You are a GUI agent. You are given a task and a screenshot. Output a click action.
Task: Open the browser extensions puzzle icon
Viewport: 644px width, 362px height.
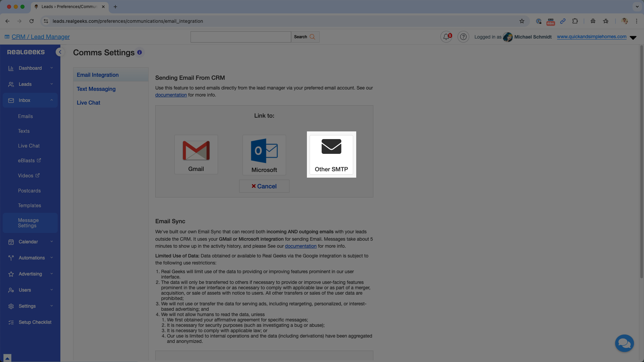[575, 21]
